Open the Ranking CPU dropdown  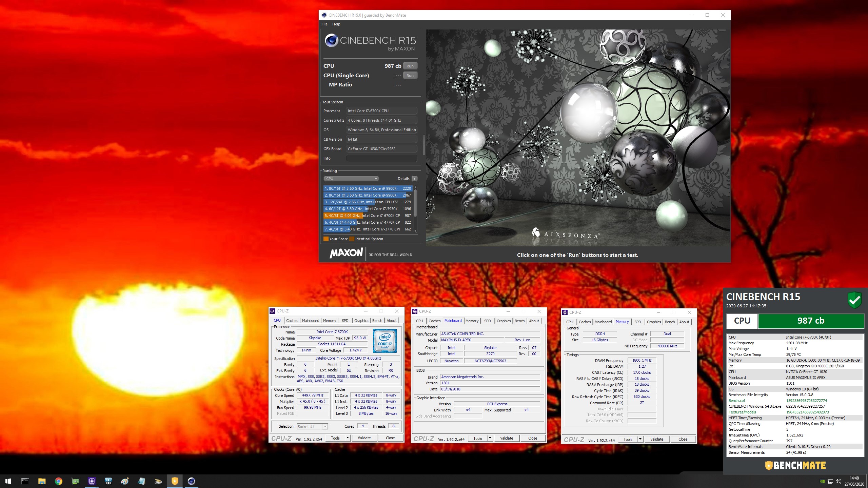[351, 179]
